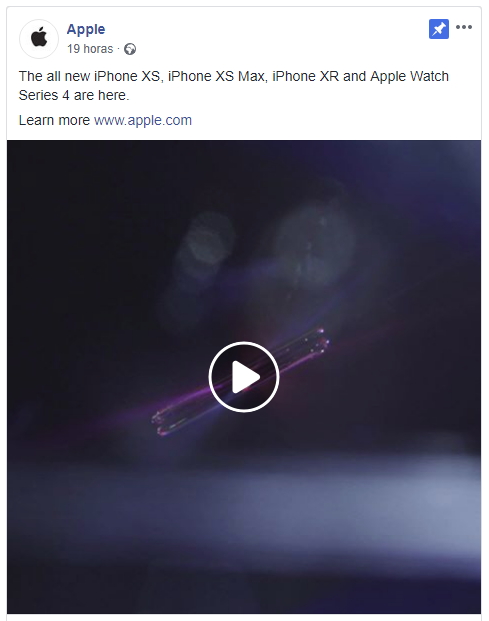Screen dimensions: 489x621
Task: Open the www.apple.com link
Action: [143, 120]
